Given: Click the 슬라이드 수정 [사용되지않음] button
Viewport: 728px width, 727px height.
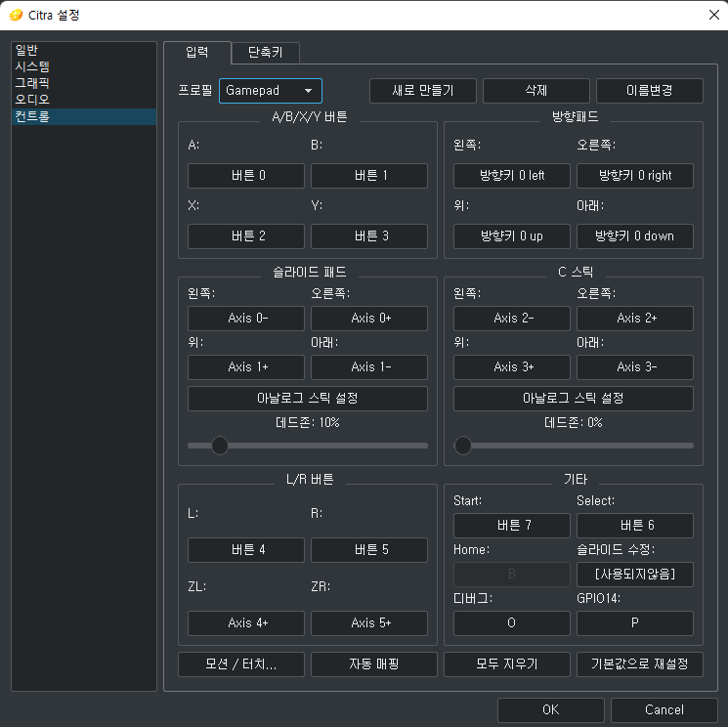Looking at the screenshot, I should (x=634, y=575).
